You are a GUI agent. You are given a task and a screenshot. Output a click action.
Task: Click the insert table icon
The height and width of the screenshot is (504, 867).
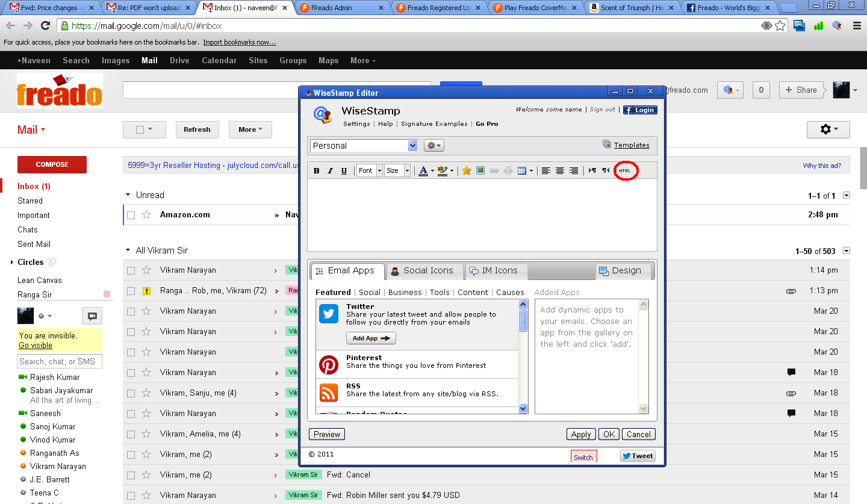tap(522, 171)
